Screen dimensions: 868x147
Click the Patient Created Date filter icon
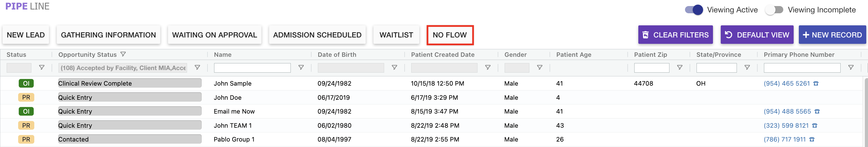click(x=488, y=68)
